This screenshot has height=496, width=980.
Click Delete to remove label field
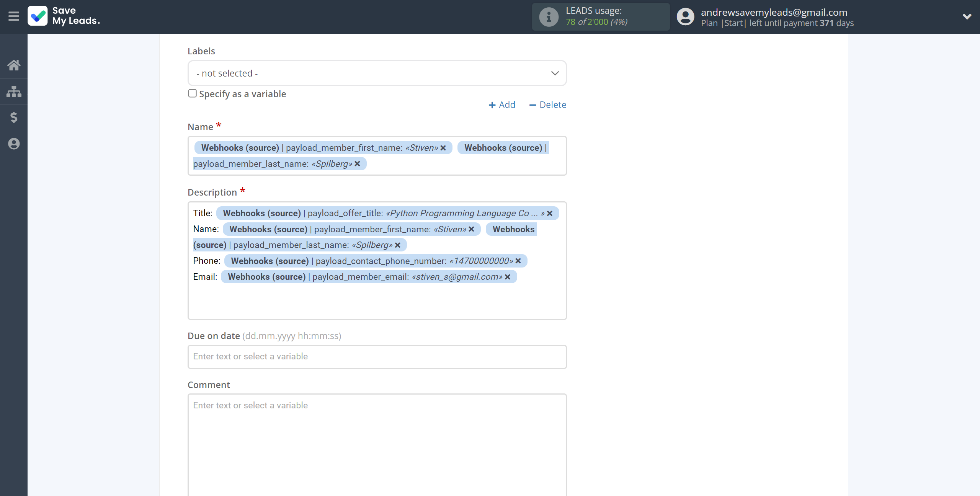point(547,105)
